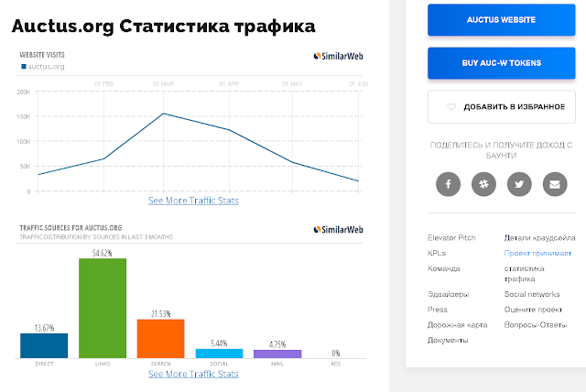Click TRAFFIC SOURCES FOR AUCTUS.ORG title
The image size is (586, 392).
coord(71,228)
